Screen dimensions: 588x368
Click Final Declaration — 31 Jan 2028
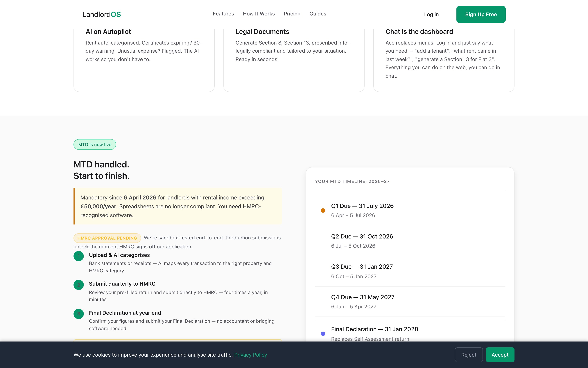374,329
